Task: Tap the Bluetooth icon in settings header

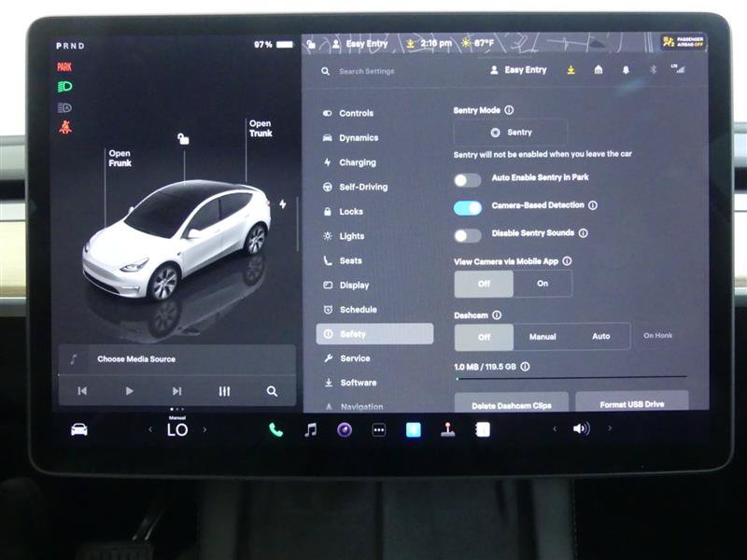Action: [x=654, y=69]
